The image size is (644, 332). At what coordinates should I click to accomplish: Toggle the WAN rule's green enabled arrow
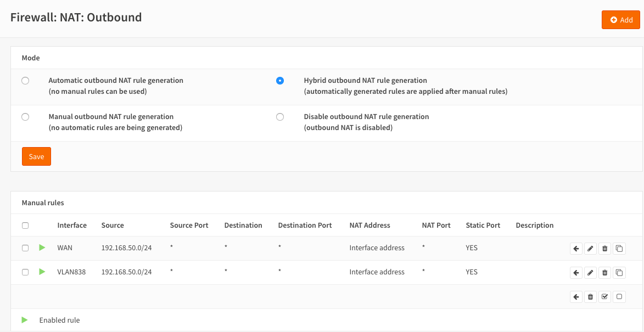click(x=42, y=248)
